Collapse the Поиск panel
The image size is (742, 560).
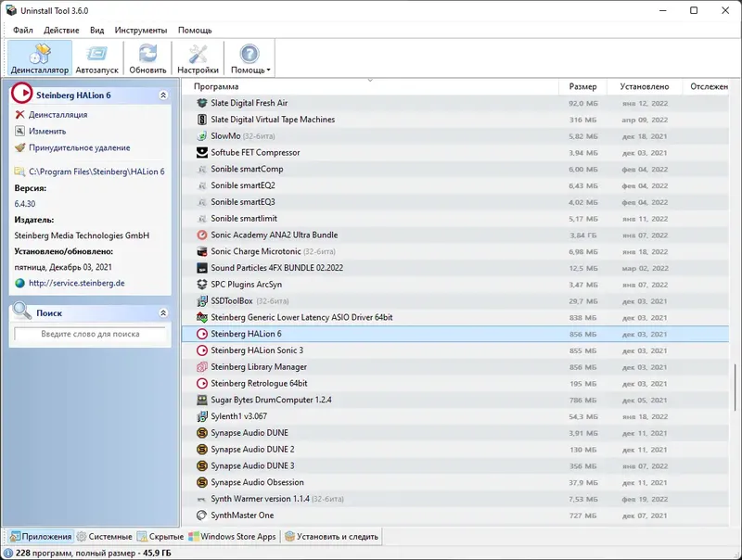pos(165,312)
